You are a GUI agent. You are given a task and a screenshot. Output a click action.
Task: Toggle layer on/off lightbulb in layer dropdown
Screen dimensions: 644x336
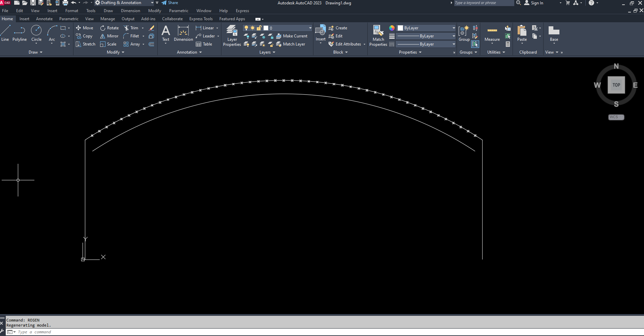(246, 28)
